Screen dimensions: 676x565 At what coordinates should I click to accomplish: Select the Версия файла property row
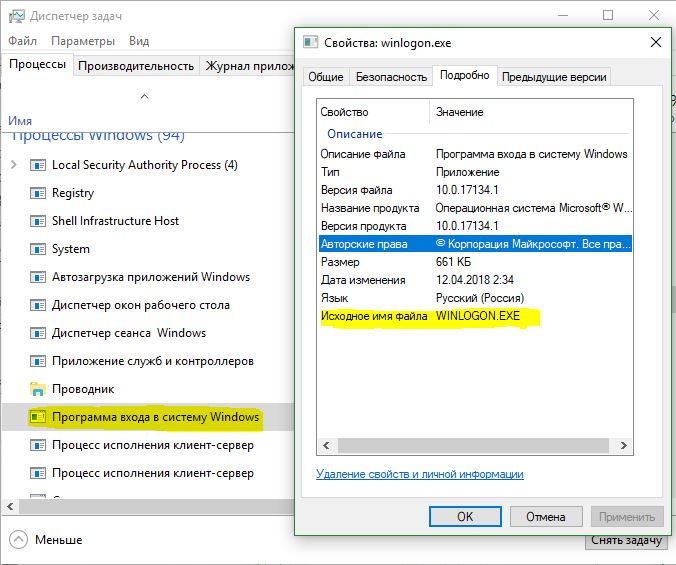475,190
